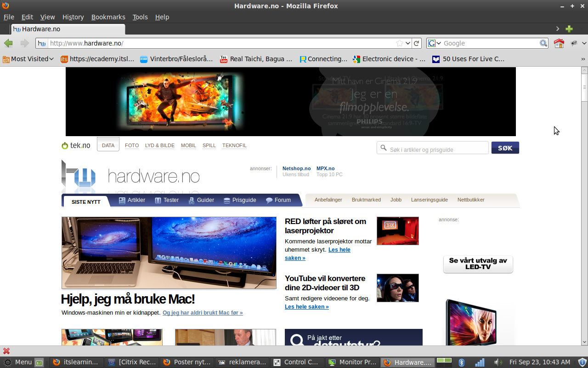Open the Google search engine selector
Viewport: 588px width, 368px height.
(435, 43)
